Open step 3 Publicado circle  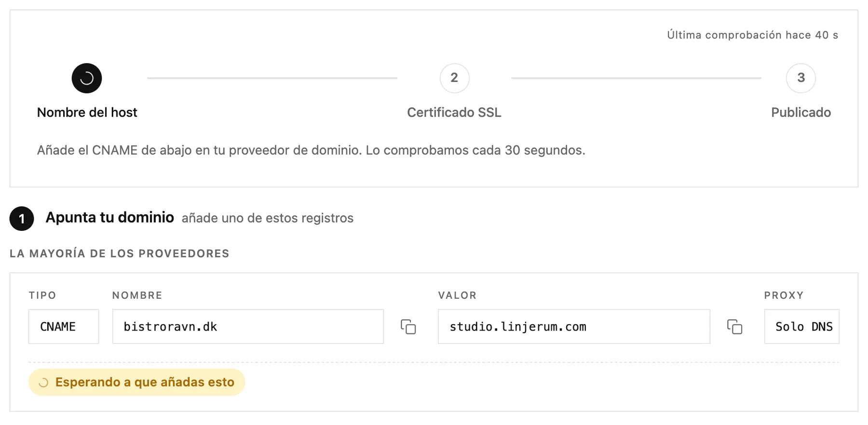(801, 78)
